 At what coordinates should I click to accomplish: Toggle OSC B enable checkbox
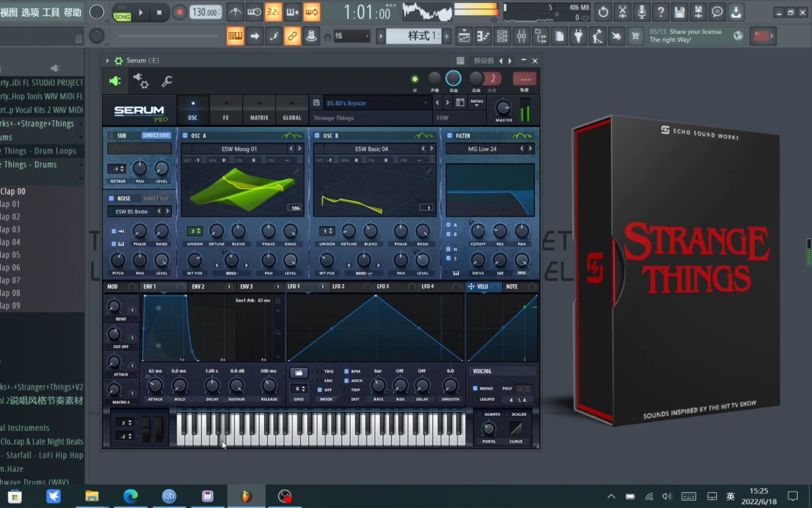318,135
